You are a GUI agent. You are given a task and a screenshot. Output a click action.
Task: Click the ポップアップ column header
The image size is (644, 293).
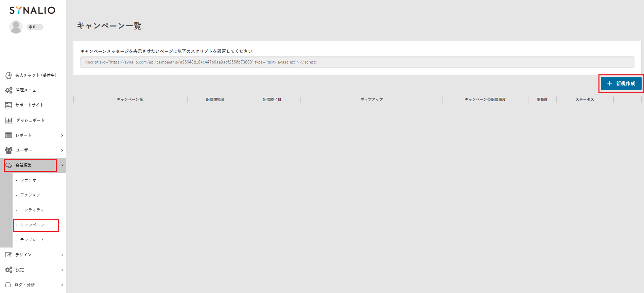[372, 99]
